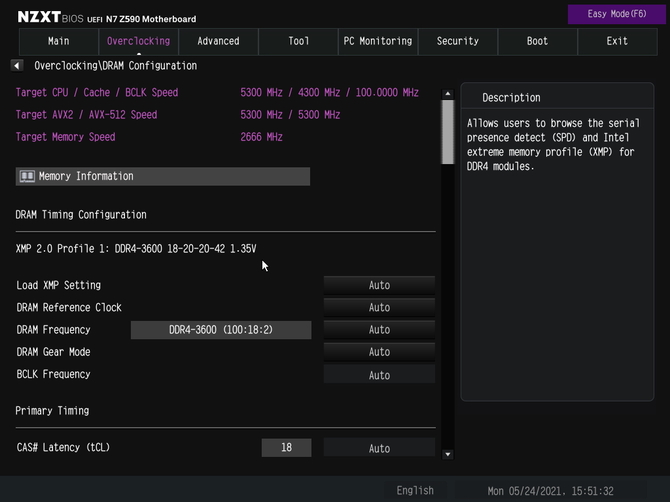Click the Primary Timing heading
This screenshot has height=502, width=670.
click(52, 411)
